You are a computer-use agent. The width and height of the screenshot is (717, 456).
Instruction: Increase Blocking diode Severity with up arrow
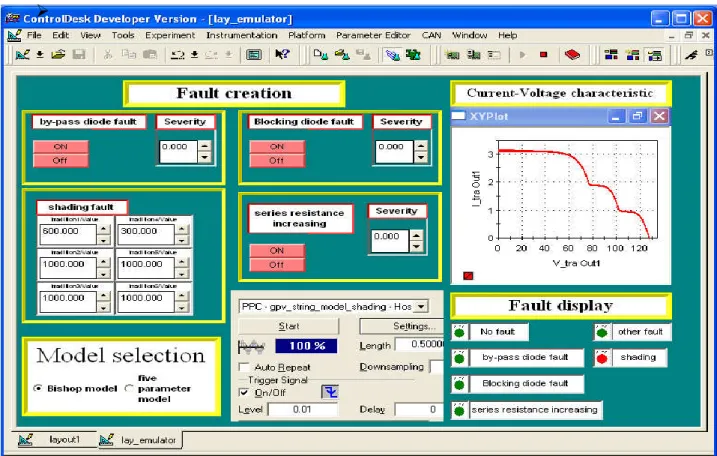click(x=421, y=146)
